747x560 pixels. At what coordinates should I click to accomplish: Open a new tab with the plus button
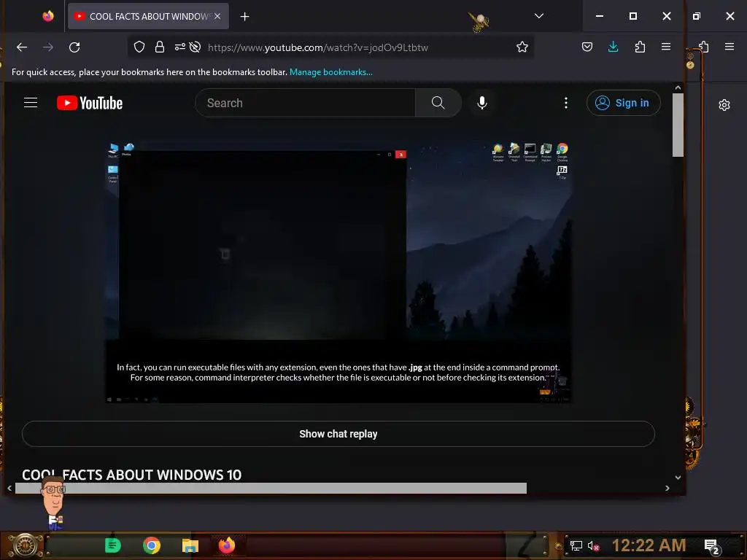[244, 17]
